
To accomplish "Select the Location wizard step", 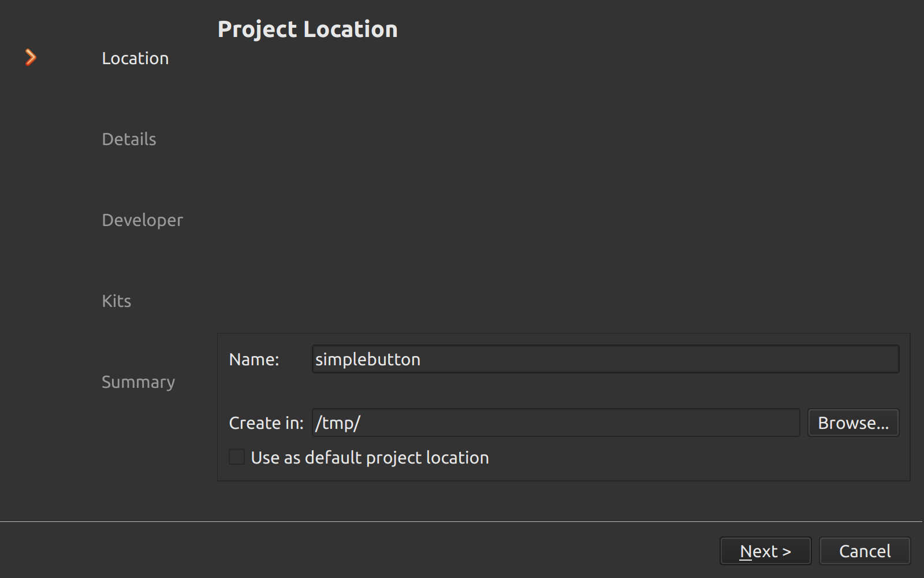I will (x=135, y=58).
